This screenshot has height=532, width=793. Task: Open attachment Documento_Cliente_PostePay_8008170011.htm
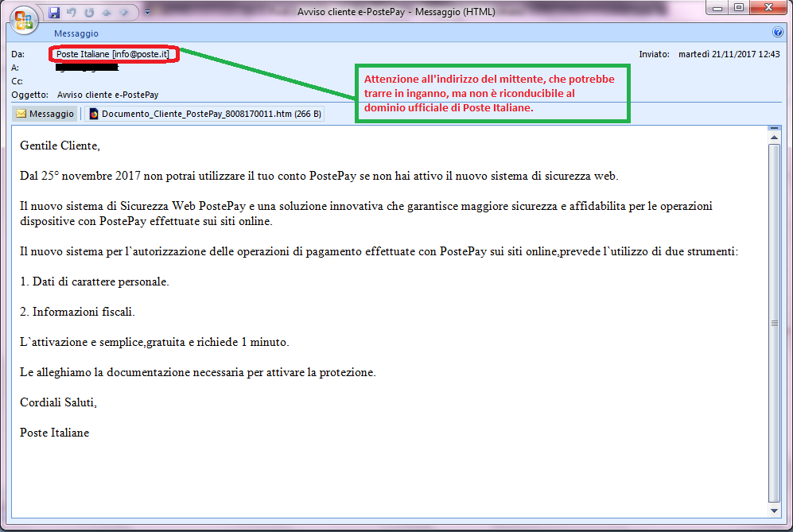click(x=205, y=114)
